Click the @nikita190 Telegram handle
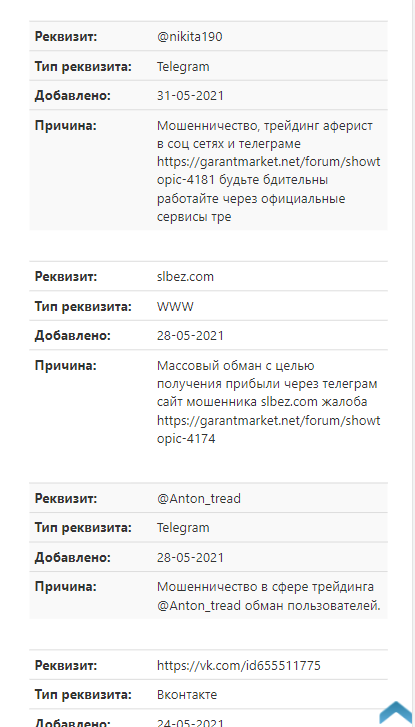415x727 pixels. point(190,37)
